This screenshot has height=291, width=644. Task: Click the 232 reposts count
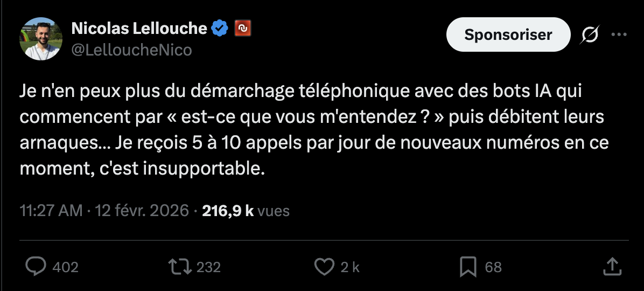[x=208, y=267]
